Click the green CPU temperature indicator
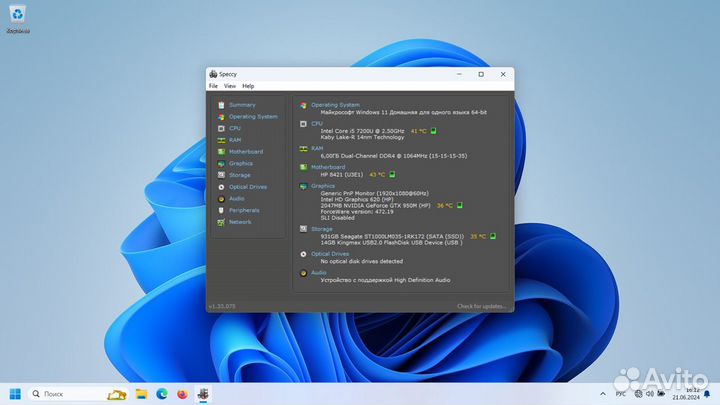 434,131
